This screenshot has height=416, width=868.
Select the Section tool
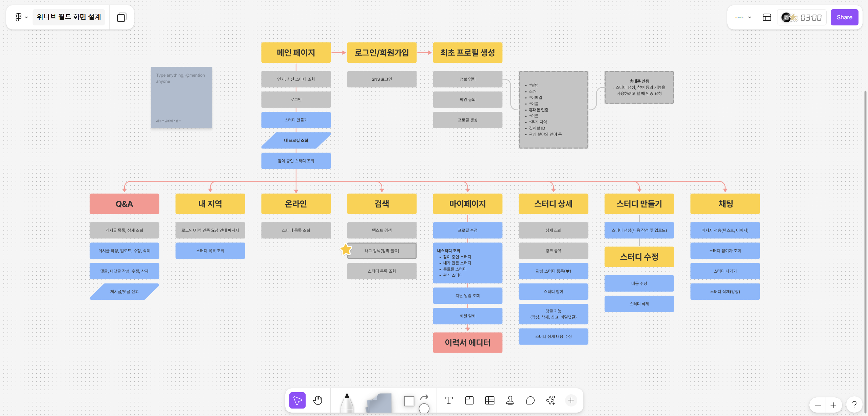coord(469,400)
